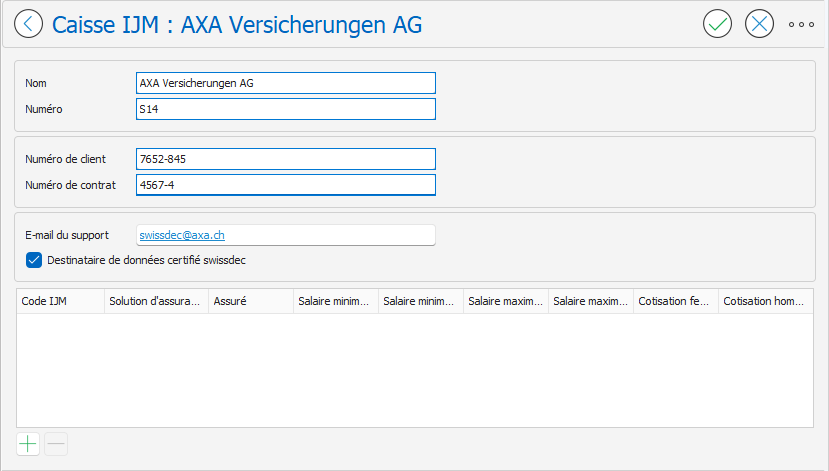The width and height of the screenshot is (829, 471).
Task: Select the Numéro de contrat field
Action: 285,185
